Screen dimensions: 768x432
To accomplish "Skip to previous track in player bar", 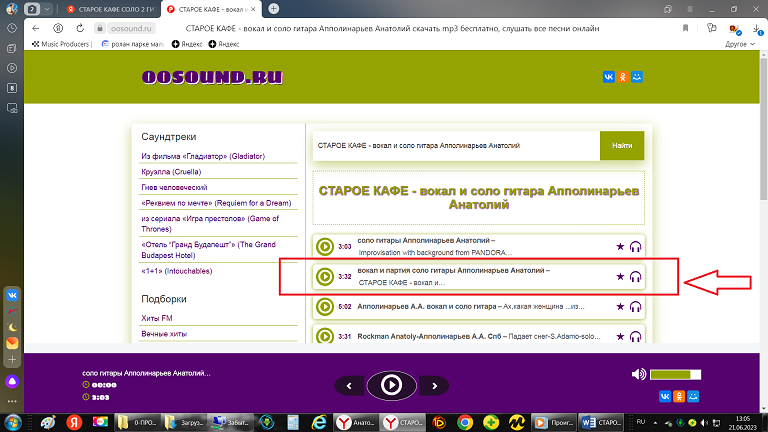I will click(349, 386).
